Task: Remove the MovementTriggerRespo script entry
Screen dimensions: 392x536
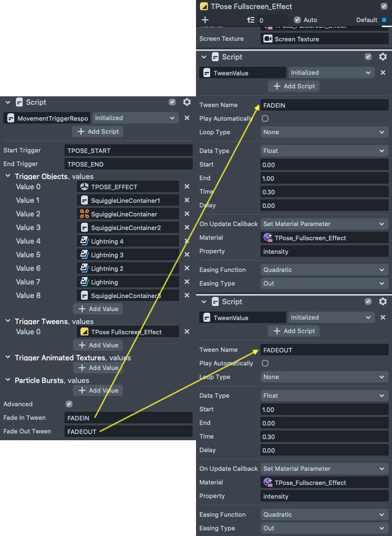Action: tap(187, 118)
